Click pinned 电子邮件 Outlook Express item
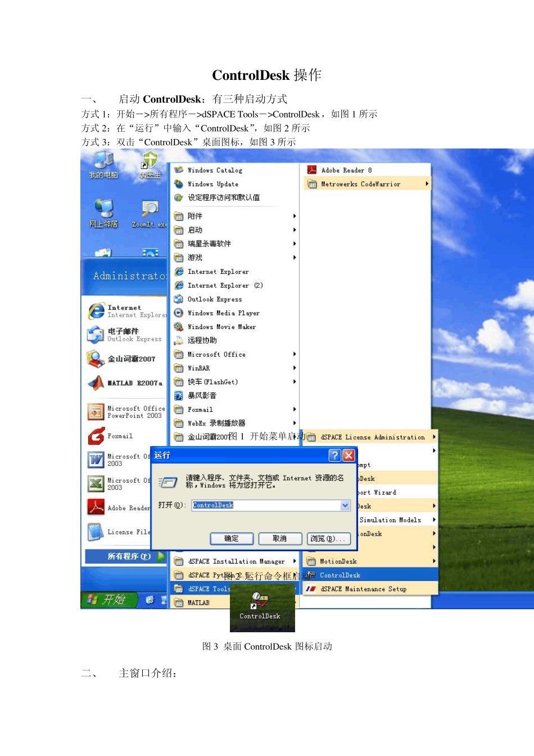534x756 pixels. [125, 335]
